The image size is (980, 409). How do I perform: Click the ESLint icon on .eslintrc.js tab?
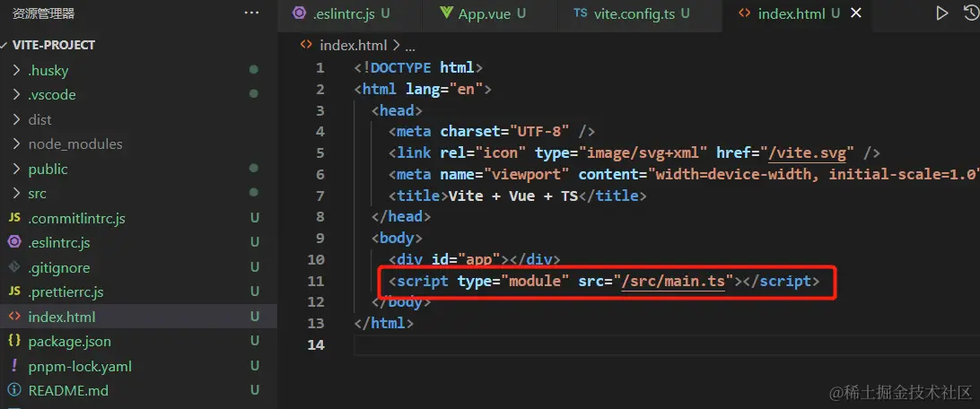[300, 13]
